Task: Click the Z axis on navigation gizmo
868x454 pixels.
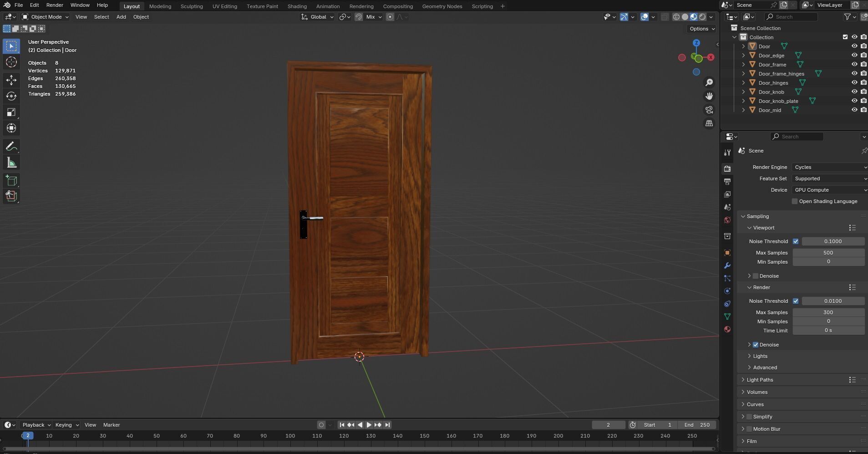Action: (696, 43)
